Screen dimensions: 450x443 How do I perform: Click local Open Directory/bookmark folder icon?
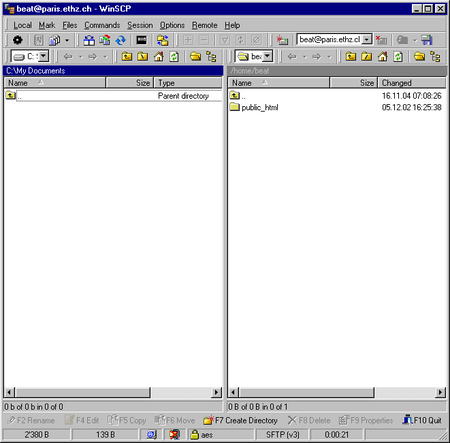pos(196,57)
